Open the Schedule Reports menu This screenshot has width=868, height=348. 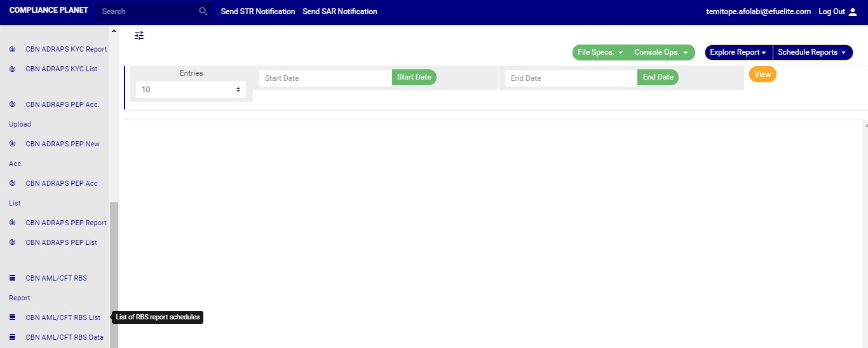click(812, 53)
